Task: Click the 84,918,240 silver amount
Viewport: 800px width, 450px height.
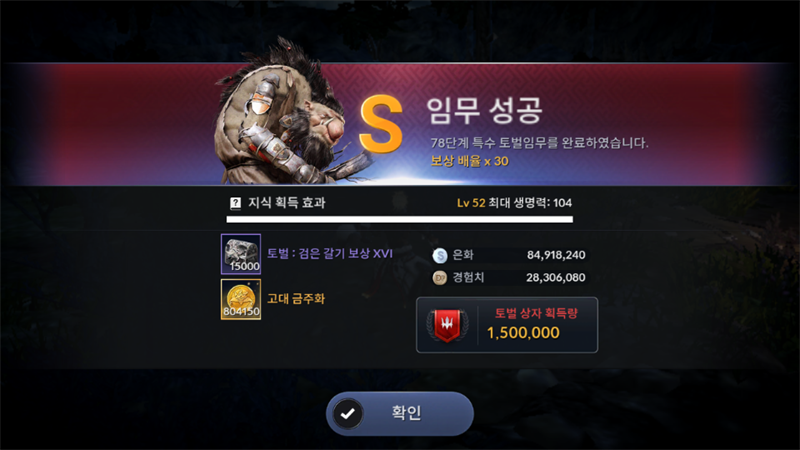Action: tap(556, 255)
